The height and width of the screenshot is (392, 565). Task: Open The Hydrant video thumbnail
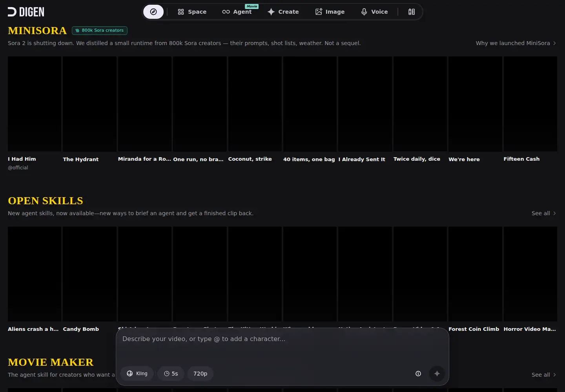[89, 104]
